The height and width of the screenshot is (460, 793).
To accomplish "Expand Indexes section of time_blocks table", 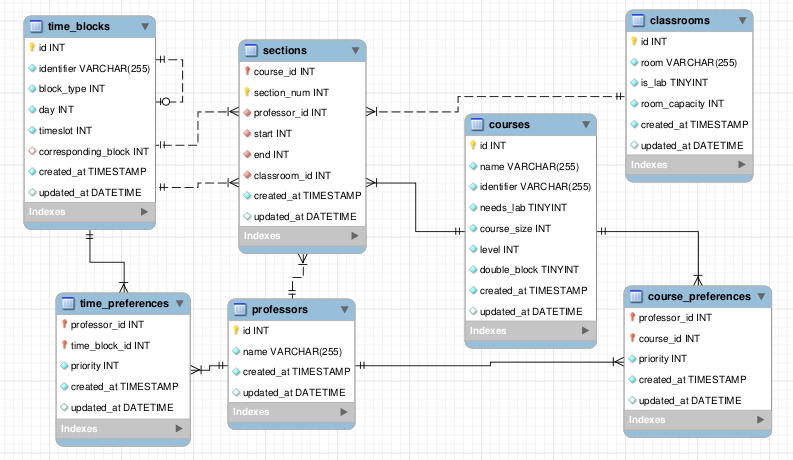I will 144,212.
